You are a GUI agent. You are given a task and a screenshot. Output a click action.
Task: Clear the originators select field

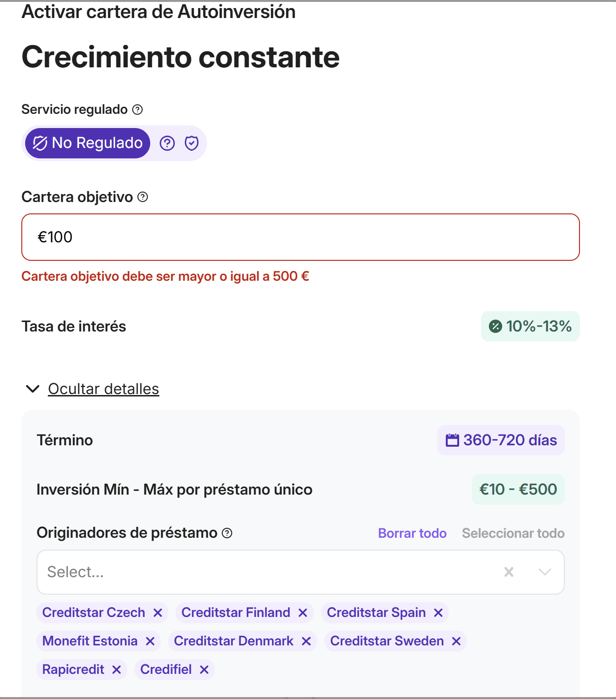(509, 572)
